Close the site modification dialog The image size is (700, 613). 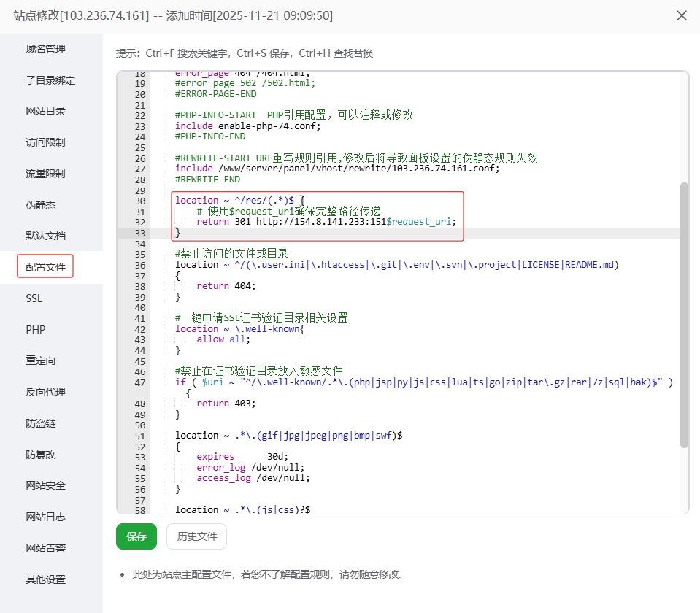click(x=682, y=15)
